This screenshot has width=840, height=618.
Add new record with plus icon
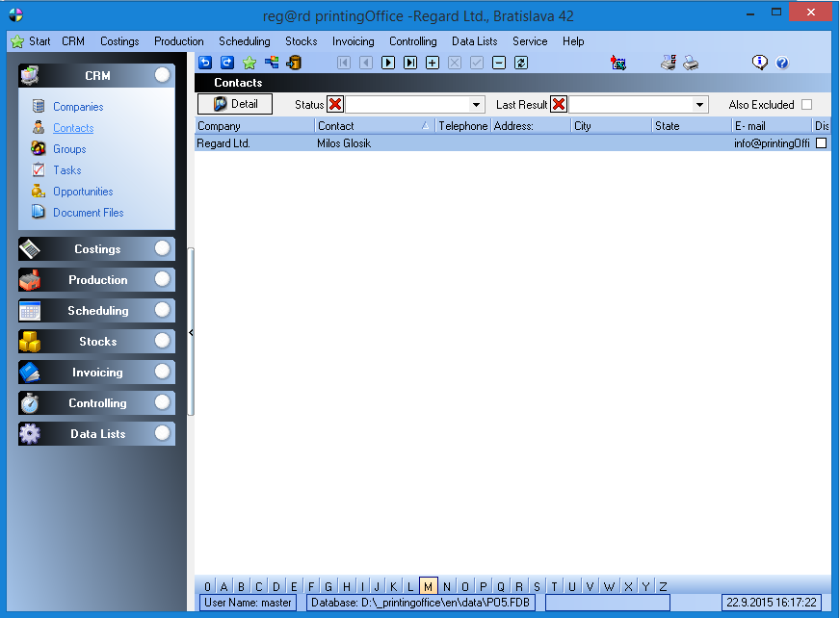433,63
